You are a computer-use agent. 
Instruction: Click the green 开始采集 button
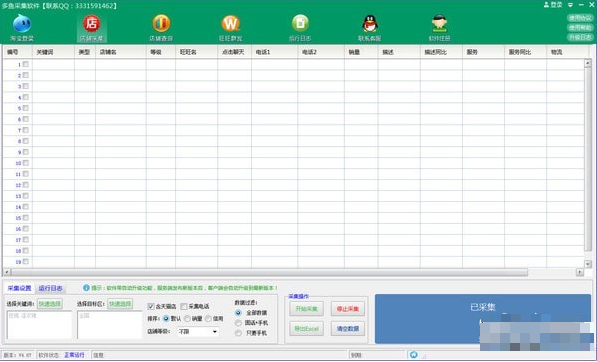click(306, 309)
